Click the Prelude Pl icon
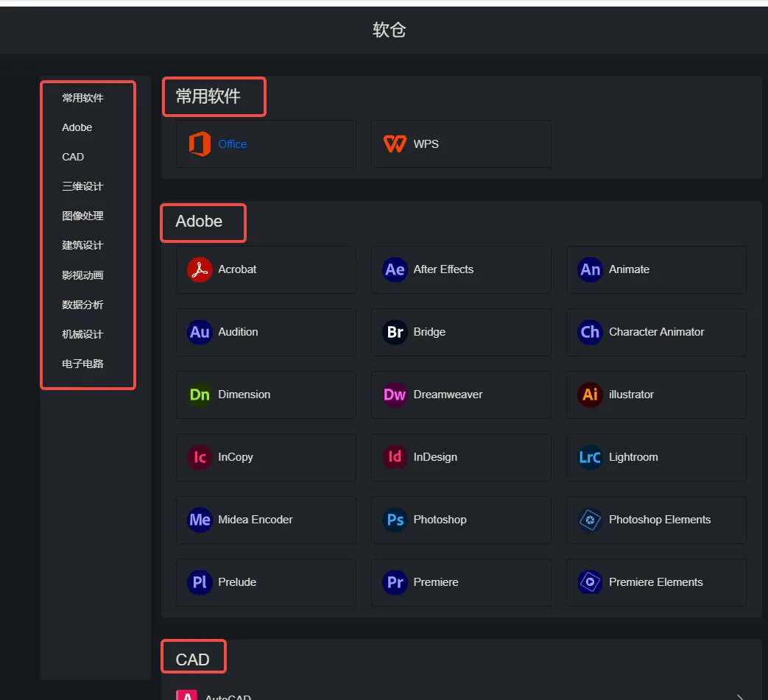 [200, 582]
